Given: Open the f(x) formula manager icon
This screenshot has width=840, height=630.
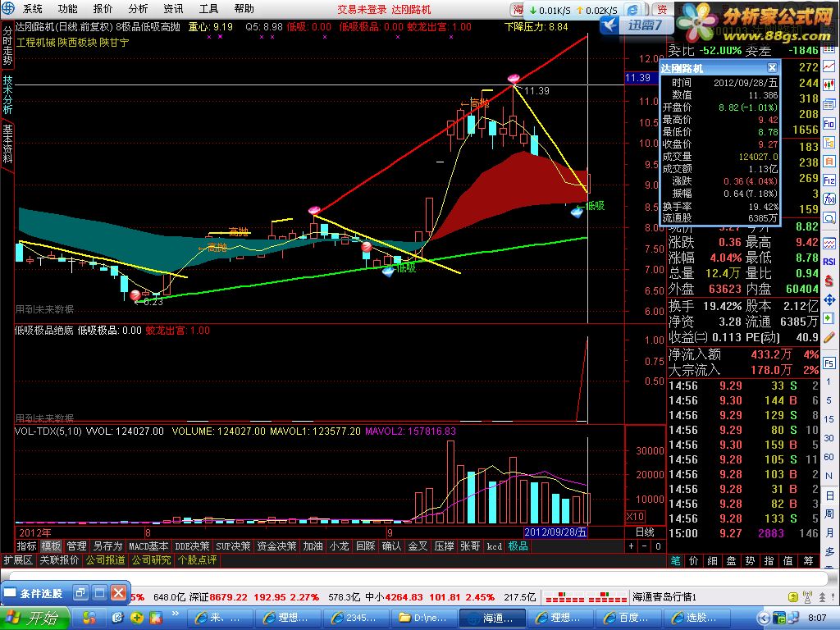Looking at the screenshot, I should (829, 199).
